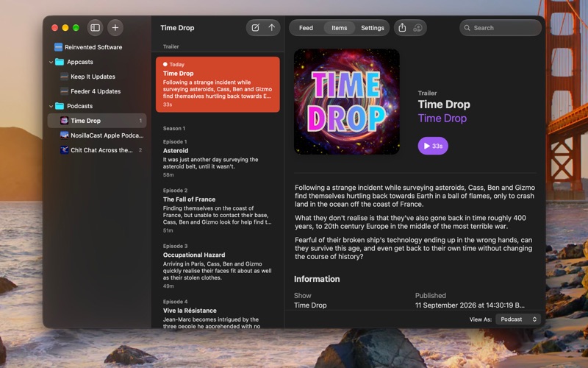
Task: Click the collaboration people icon
Action: [x=417, y=28]
